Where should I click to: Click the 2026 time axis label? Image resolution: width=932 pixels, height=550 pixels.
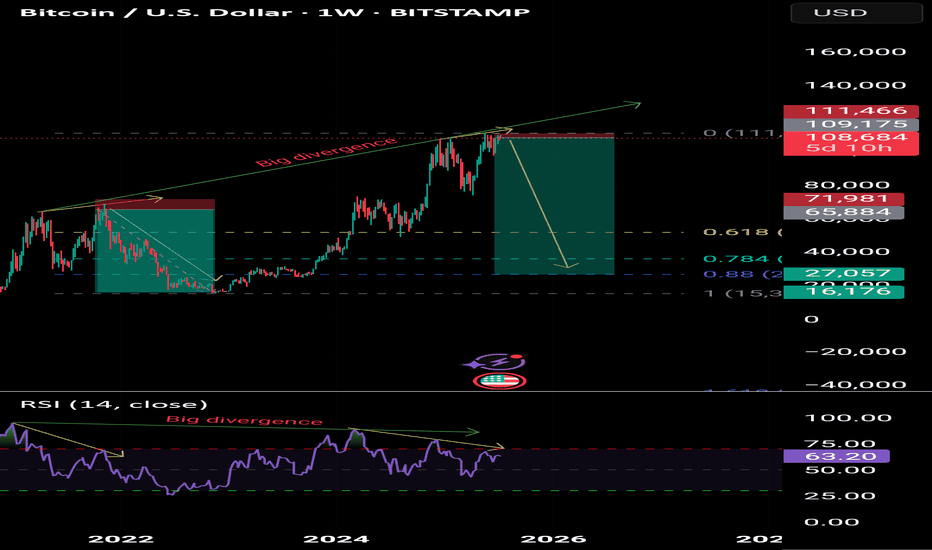coord(553,539)
